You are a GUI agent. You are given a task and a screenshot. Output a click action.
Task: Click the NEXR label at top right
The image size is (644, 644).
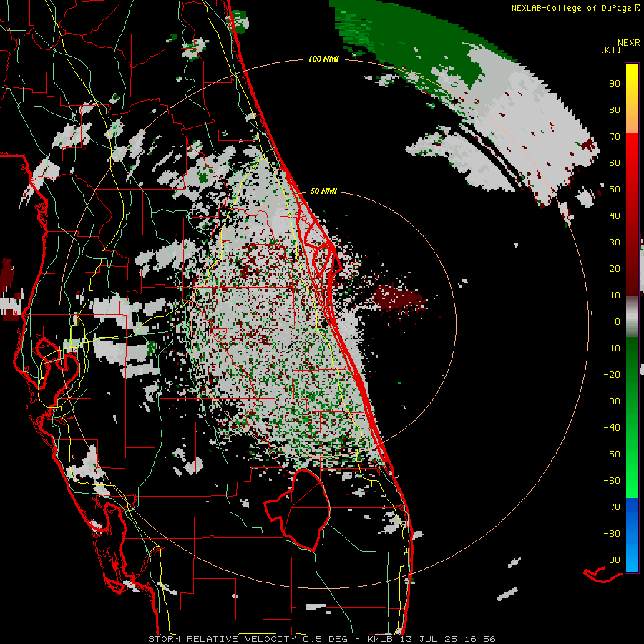point(629,43)
